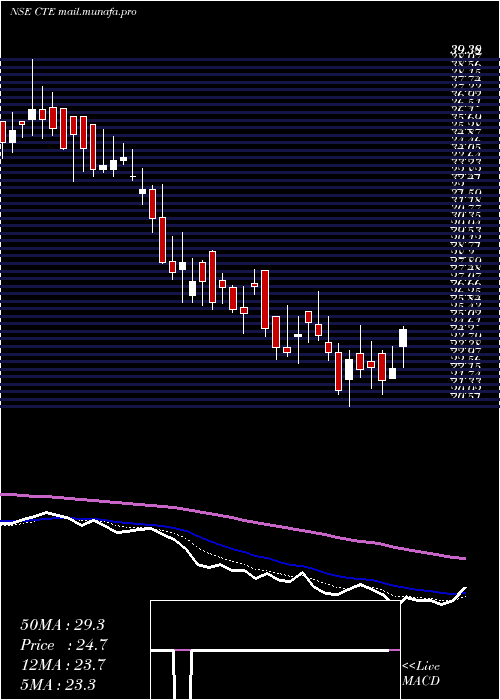The width and height of the screenshot is (500, 700).
Task: Click the 12MA : 23.7 label
Action: (62, 665)
